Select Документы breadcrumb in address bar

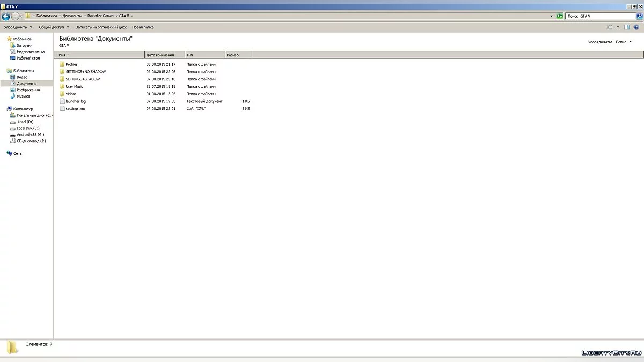coord(72,16)
